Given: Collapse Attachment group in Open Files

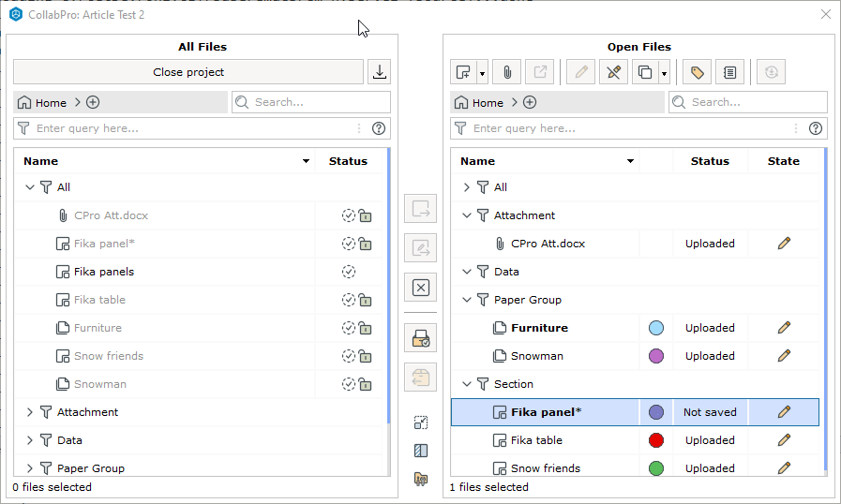Looking at the screenshot, I should [467, 215].
